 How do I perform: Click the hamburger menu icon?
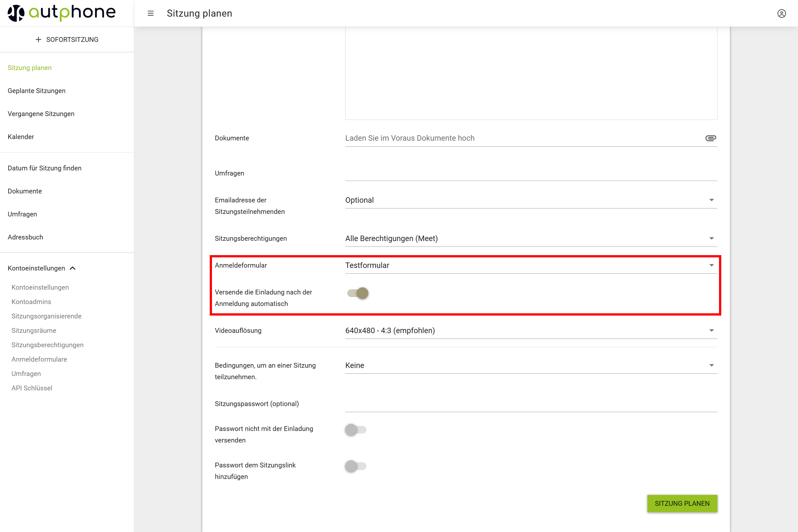[x=151, y=13]
